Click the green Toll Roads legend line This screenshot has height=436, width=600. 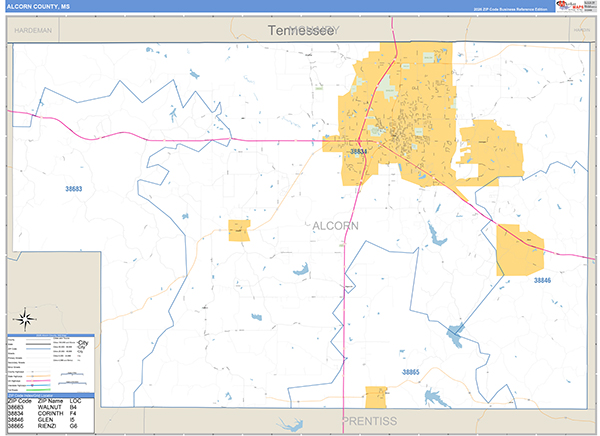tap(38, 390)
